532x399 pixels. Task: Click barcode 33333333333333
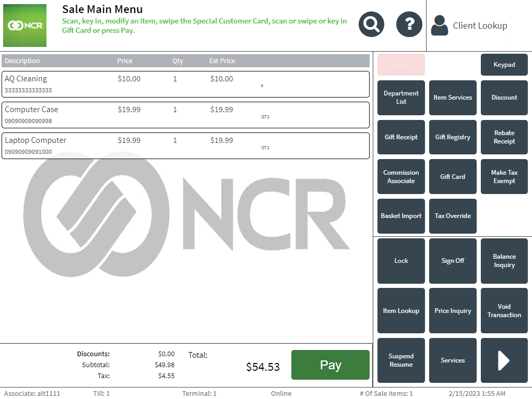pyautogui.click(x=28, y=90)
